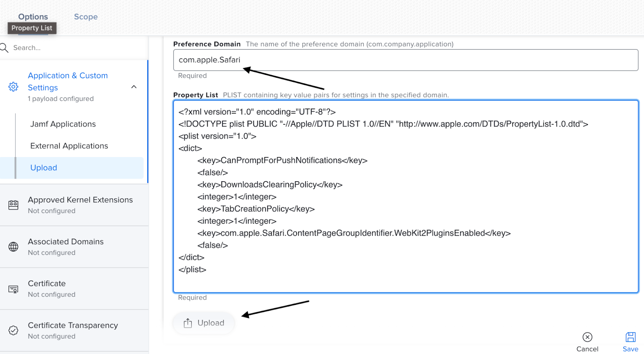Click the Associated Domains globe icon

13,247
